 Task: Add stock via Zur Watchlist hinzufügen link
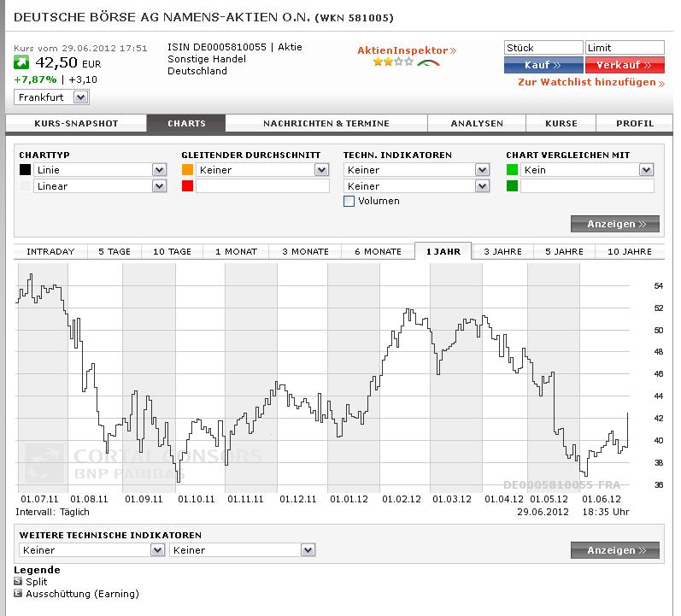pyautogui.click(x=591, y=82)
